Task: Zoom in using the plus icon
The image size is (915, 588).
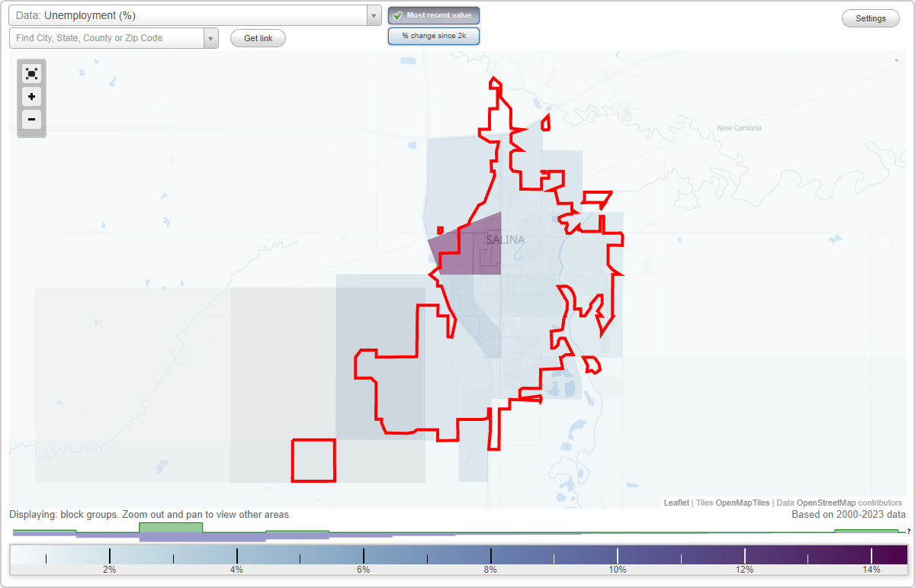Action: [31, 97]
